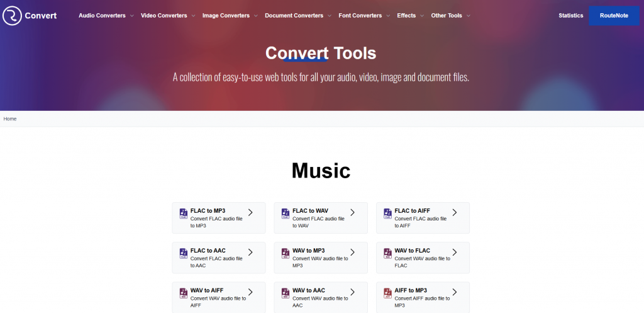Click the FLAC to AIFF file icon
The width and height of the screenshot is (644, 313).
click(387, 213)
